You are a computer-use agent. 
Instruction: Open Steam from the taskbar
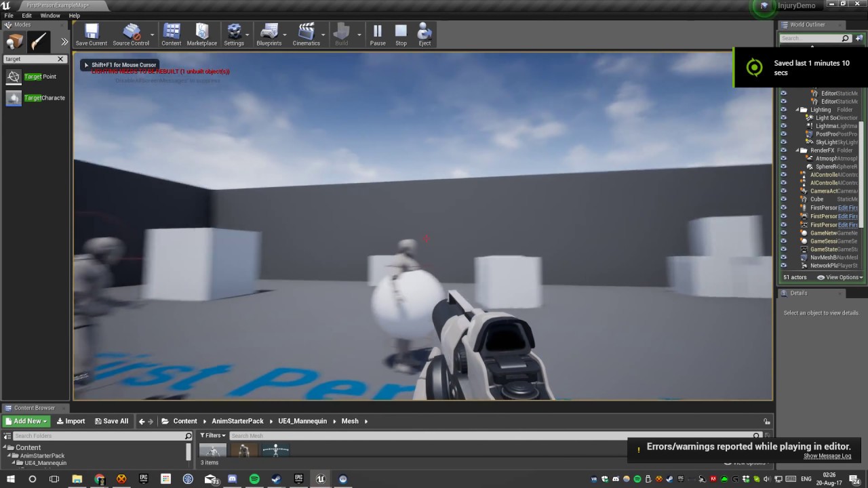point(276,479)
